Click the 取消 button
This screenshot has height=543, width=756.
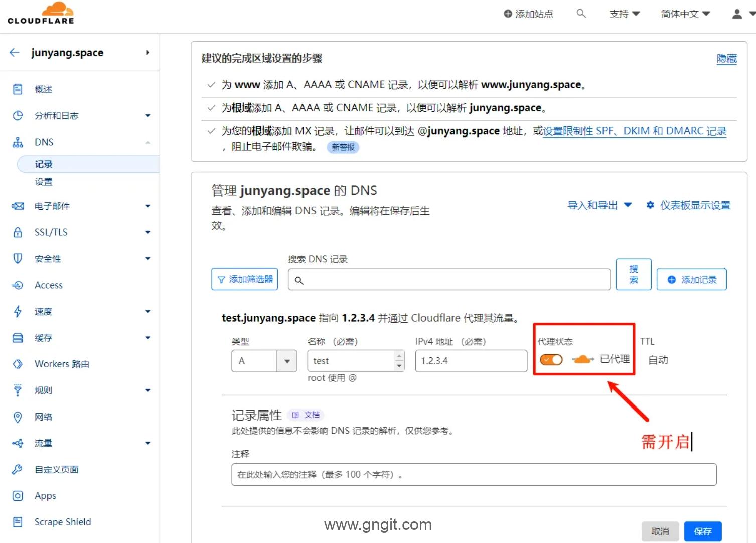[x=660, y=531]
